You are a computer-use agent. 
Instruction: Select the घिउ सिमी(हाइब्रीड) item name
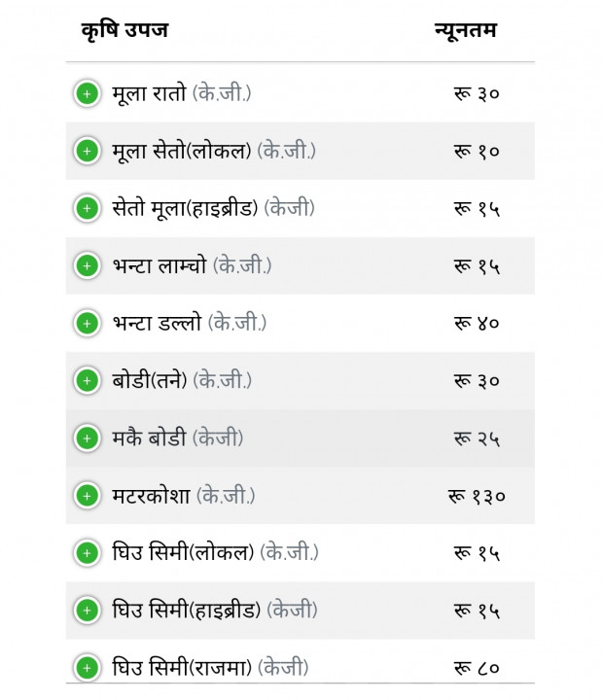click(x=187, y=611)
